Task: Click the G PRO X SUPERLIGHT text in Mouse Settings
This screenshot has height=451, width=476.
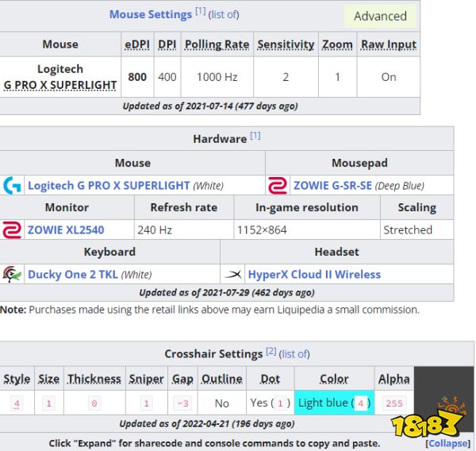Action: [x=60, y=85]
